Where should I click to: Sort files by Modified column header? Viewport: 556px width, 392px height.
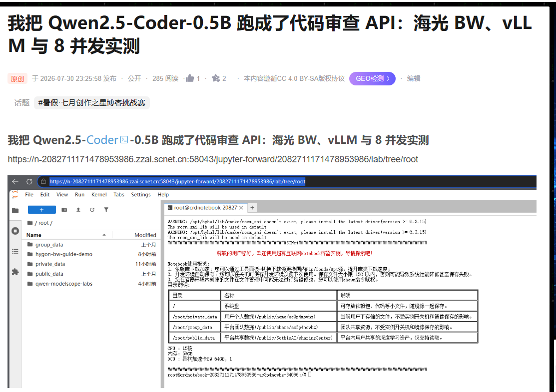pyautogui.click(x=145, y=235)
